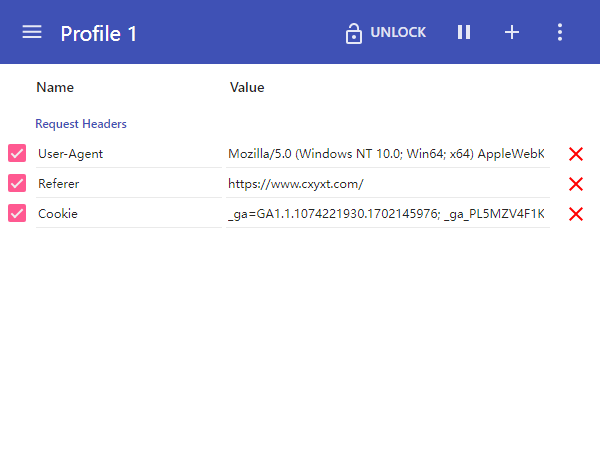Viewport: 600px width, 464px height.
Task: Pause header modifications with pause icon
Action: [464, 32]
